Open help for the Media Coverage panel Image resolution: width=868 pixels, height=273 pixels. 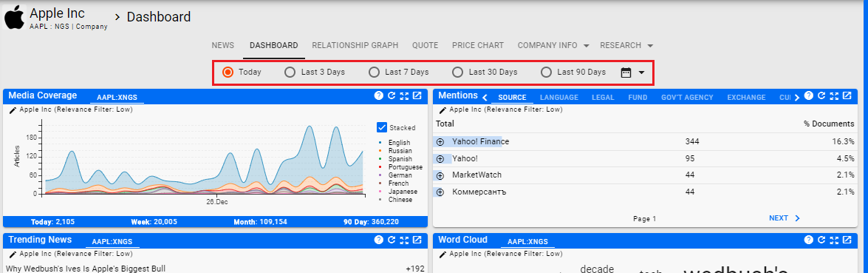click(379, 95)
